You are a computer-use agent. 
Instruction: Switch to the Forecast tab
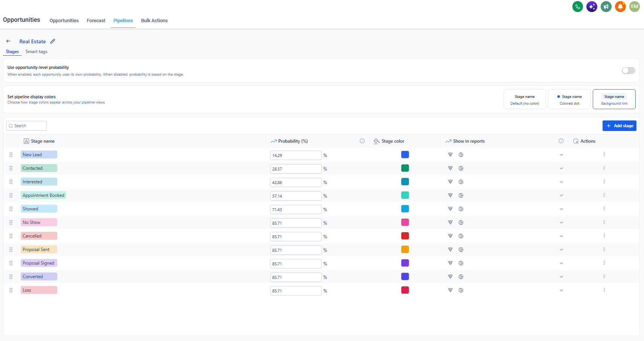(96, 21)
